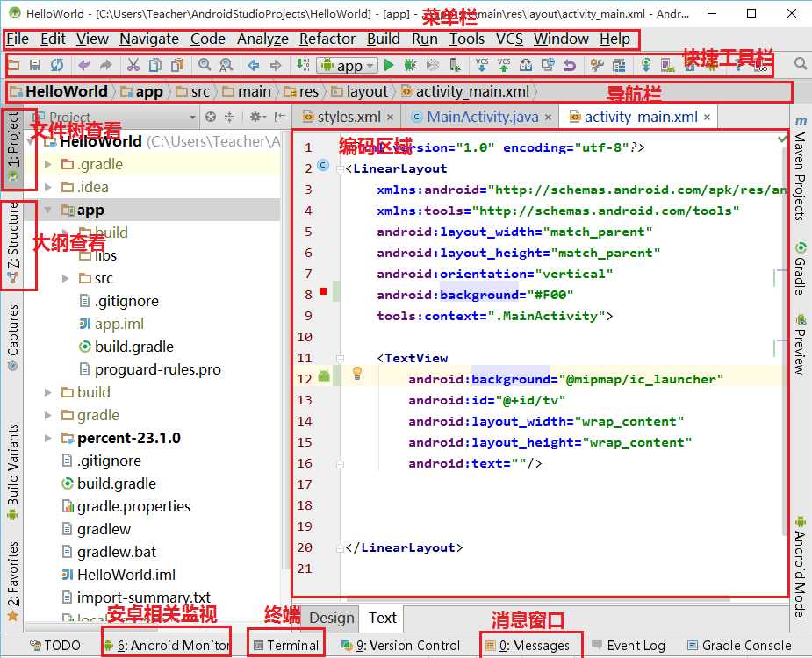Image resolution: width=812 pixels, height=658 pixels.
Task: Click the Forward navigation arrow
Action: (276, 65)
